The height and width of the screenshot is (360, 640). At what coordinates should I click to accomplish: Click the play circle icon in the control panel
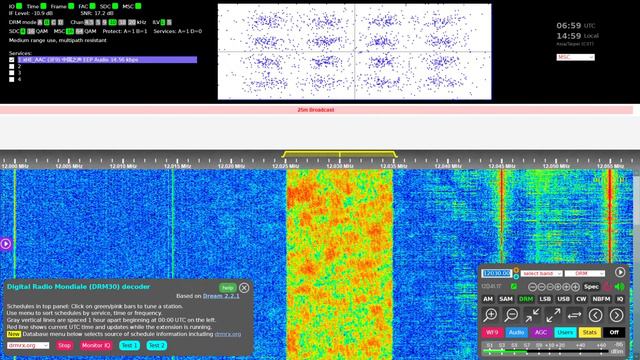620,272
